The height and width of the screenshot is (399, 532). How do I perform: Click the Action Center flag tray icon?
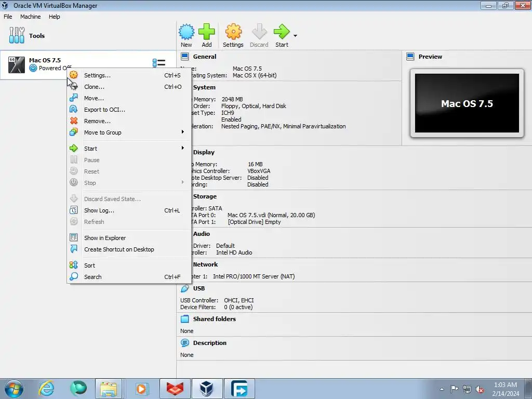click(x=454, y=389)
